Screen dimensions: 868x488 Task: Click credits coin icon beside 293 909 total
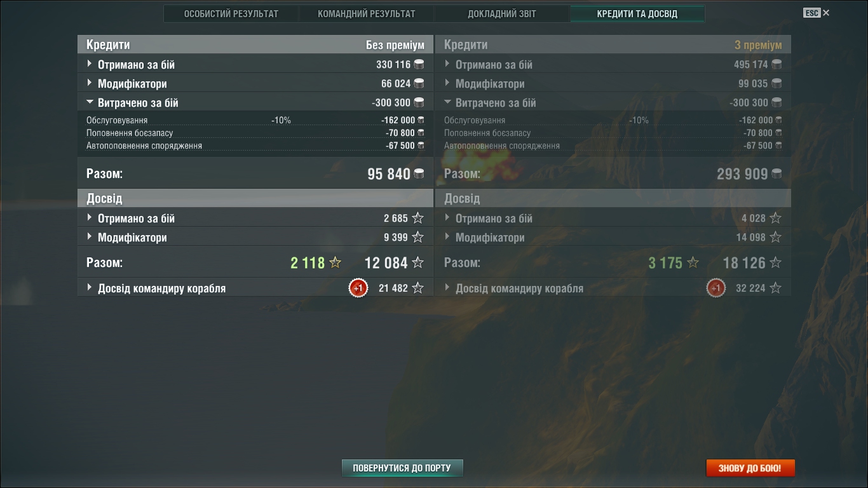tap(776, 174)
